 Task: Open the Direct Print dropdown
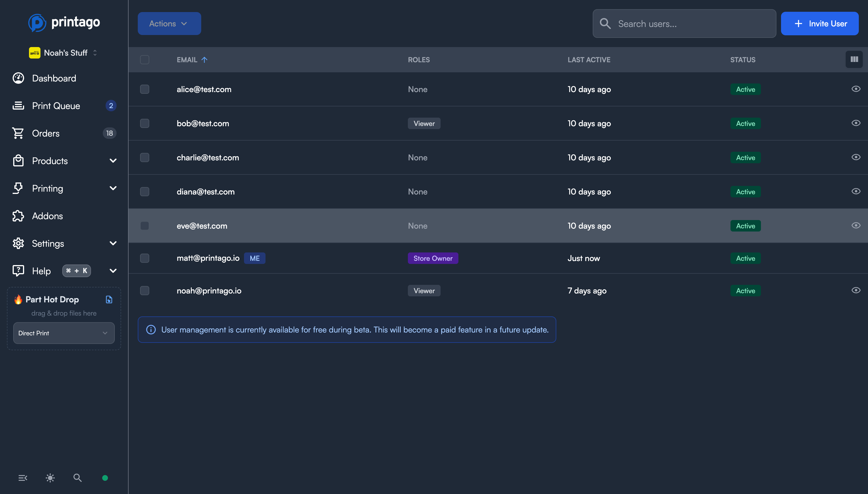coord(63,333)
